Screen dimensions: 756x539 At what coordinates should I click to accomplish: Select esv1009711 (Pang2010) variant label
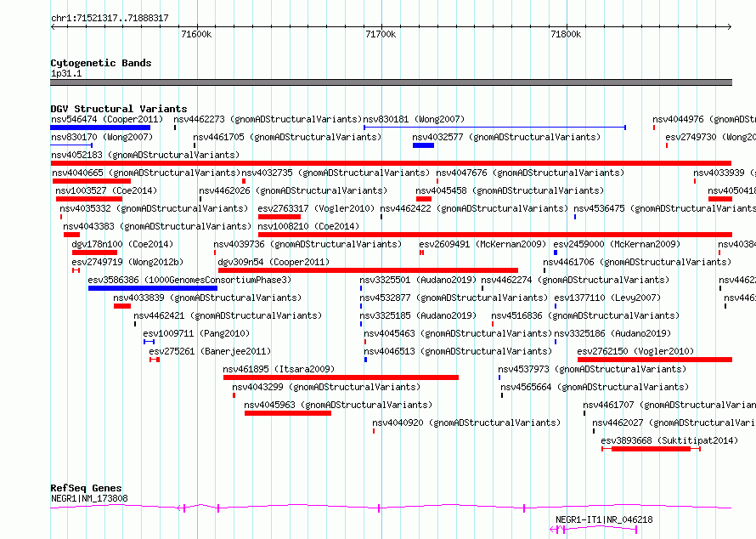click(196, 333)
